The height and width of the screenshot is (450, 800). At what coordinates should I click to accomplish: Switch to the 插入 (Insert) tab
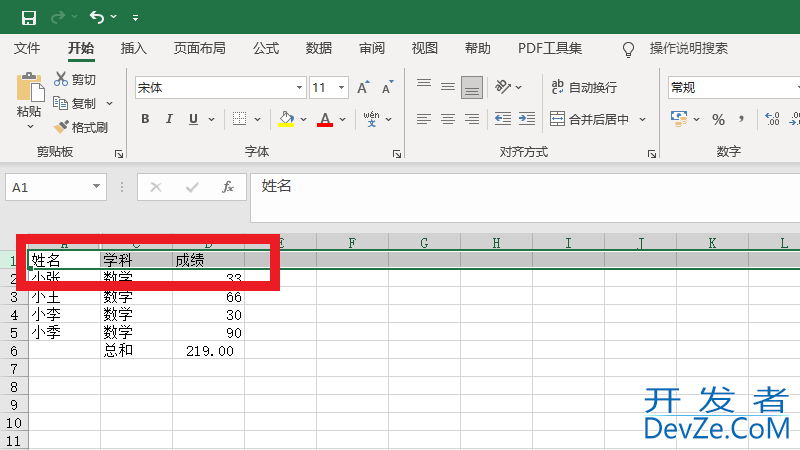[x=134, y=48]
